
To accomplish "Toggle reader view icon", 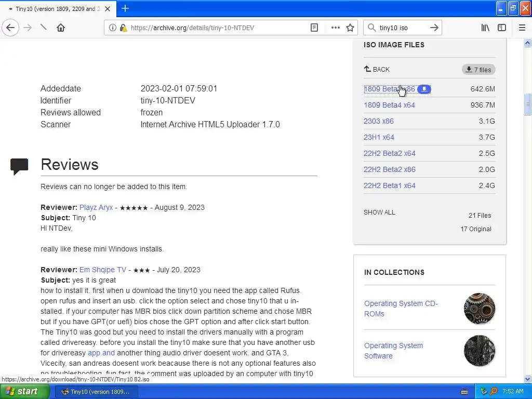I will (x=314, y=28).
